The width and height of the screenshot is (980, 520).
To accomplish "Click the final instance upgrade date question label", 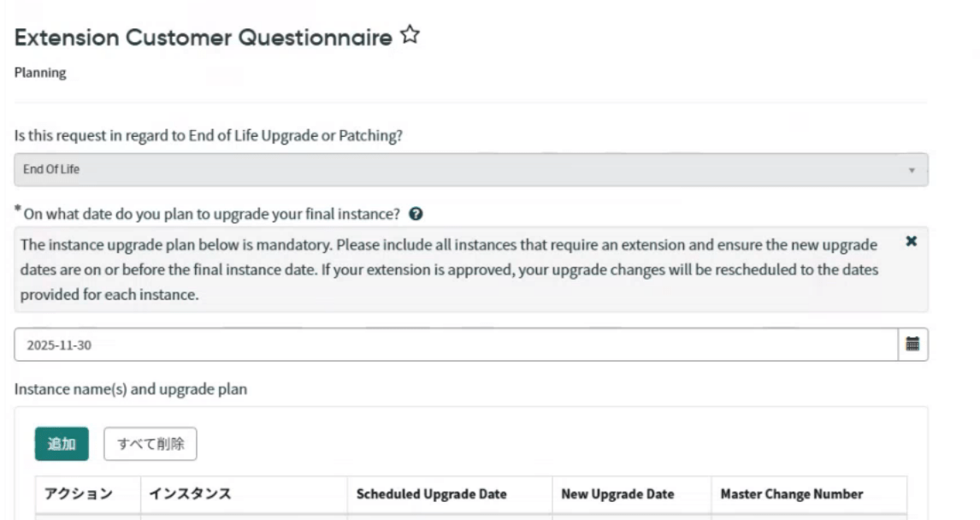I will click(210, 213).
